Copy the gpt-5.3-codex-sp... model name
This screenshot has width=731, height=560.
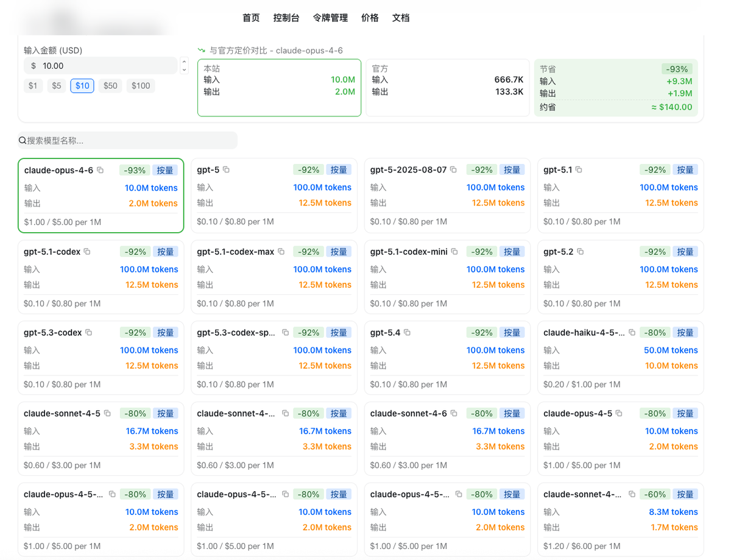(x=285, y=333)
